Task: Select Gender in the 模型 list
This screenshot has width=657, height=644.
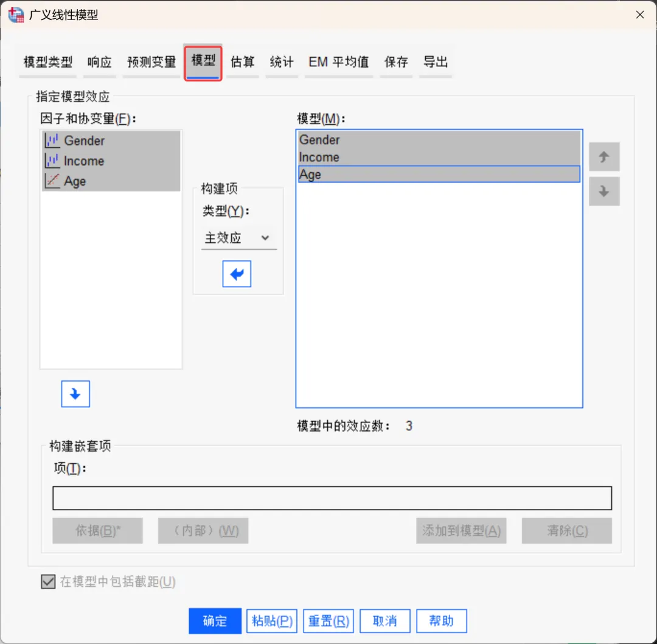Action: [439, 139]
